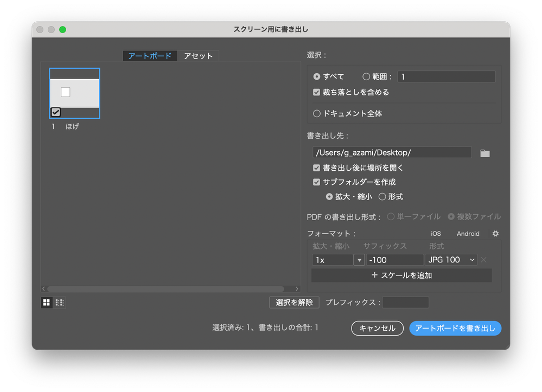Disable 書き出し後に場所を開く

point(316,168)
